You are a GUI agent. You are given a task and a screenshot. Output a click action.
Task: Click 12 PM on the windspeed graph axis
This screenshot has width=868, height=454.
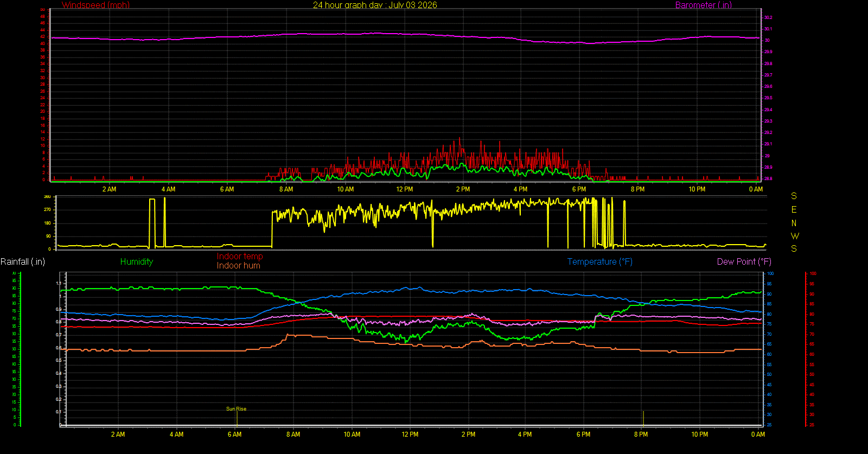pos(404,189)
